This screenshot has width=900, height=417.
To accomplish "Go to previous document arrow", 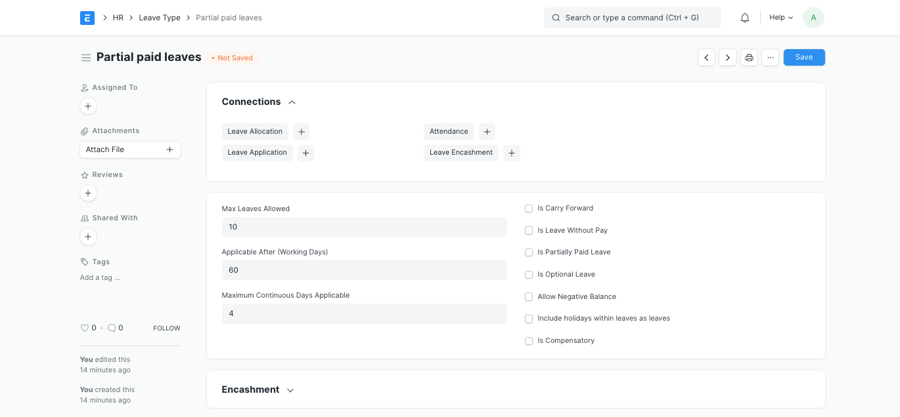I will 706,58.
